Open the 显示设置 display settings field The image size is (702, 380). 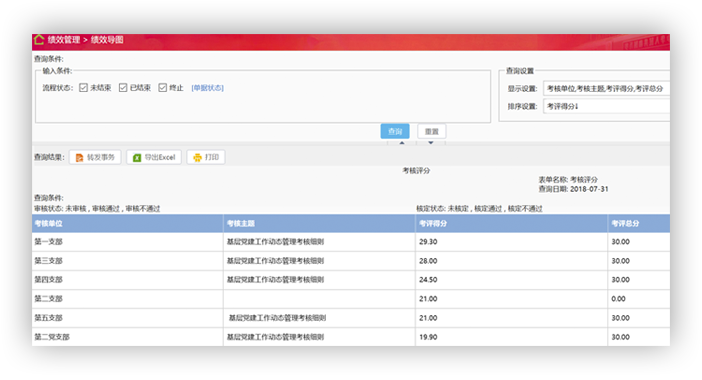click(x=606, y=89)
